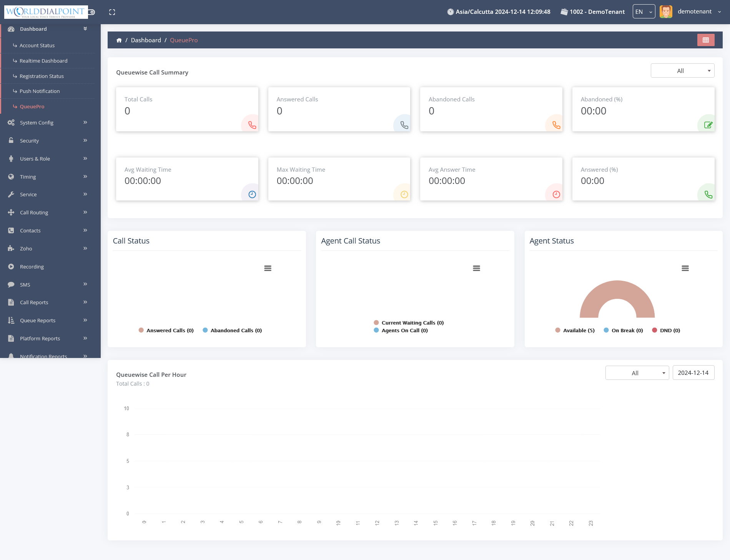Image resolution: width=730 pixels, height=560 pixels.
Task: Click the demotenant user avatar
Action: 666,12
